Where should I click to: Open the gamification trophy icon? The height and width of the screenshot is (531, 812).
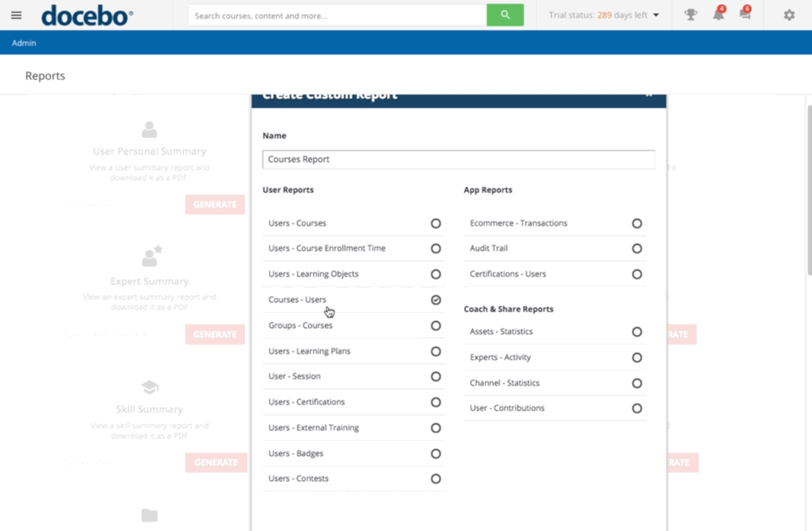pyautogui.click(x=691, y=15)
